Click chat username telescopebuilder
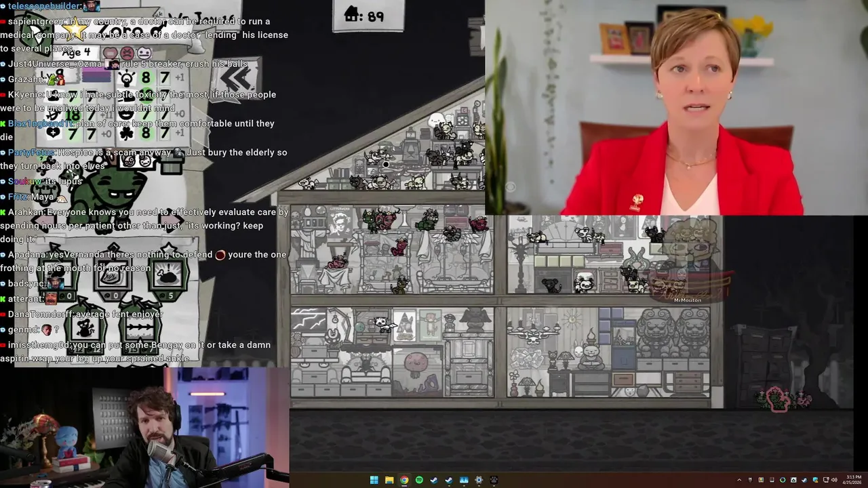Screen dimensions: 868x488 [x=44, y=6]
